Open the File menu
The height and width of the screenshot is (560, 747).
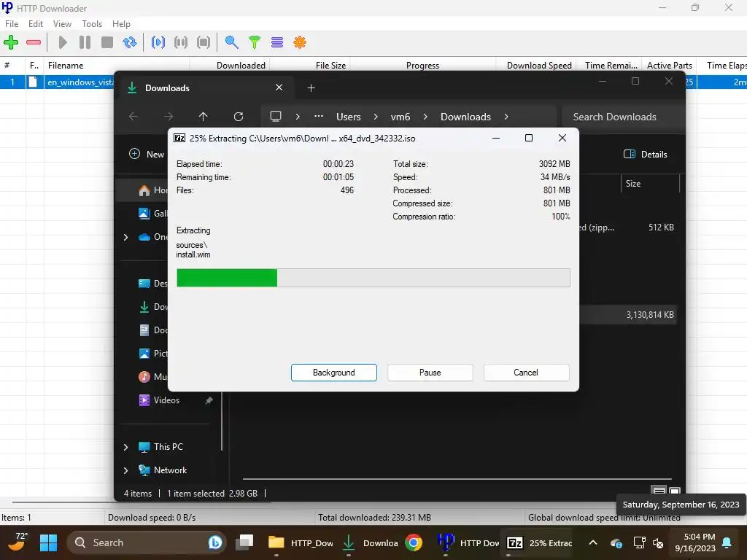12,24
